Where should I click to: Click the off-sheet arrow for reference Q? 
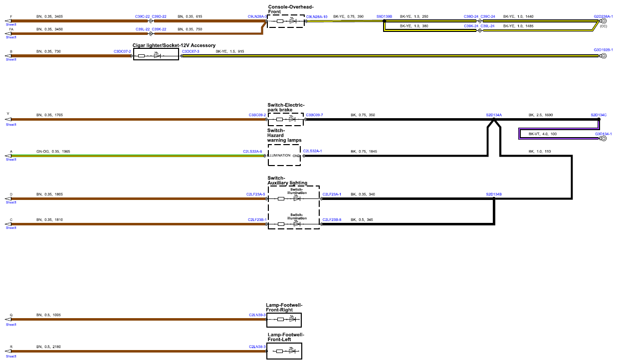(x=8, y=319)
